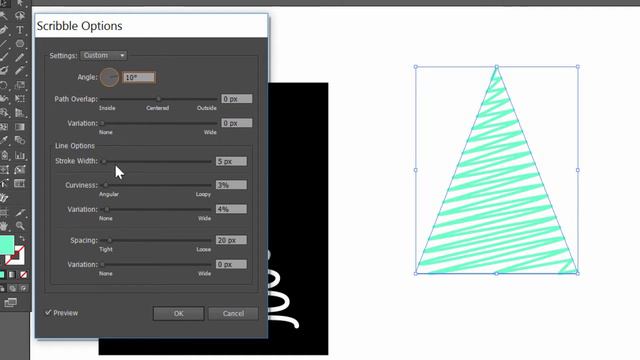Click the Stroke Width slider handle
Viewport: 640px width, 360px height.
(x=104, y=161)
